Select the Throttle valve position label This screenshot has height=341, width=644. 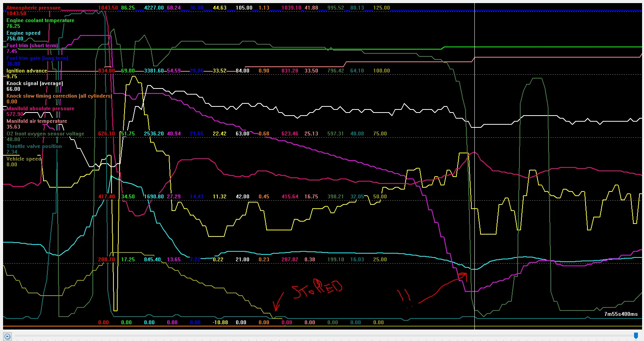[x=34, y=146]
